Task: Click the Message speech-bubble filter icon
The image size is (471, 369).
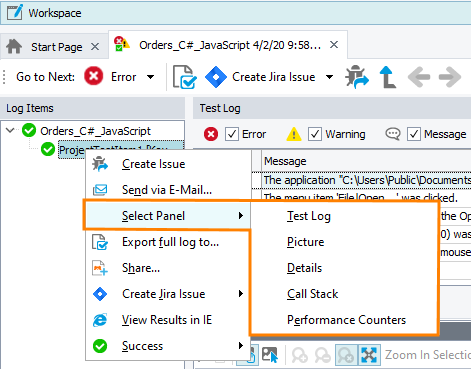Action: coord(393,134)
